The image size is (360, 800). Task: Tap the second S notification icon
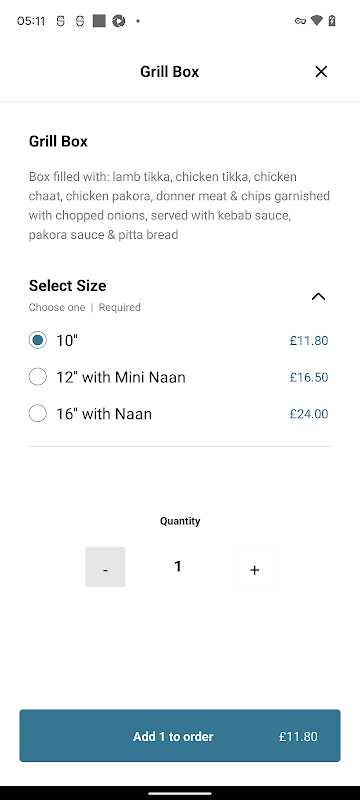[x=80, y=21]
